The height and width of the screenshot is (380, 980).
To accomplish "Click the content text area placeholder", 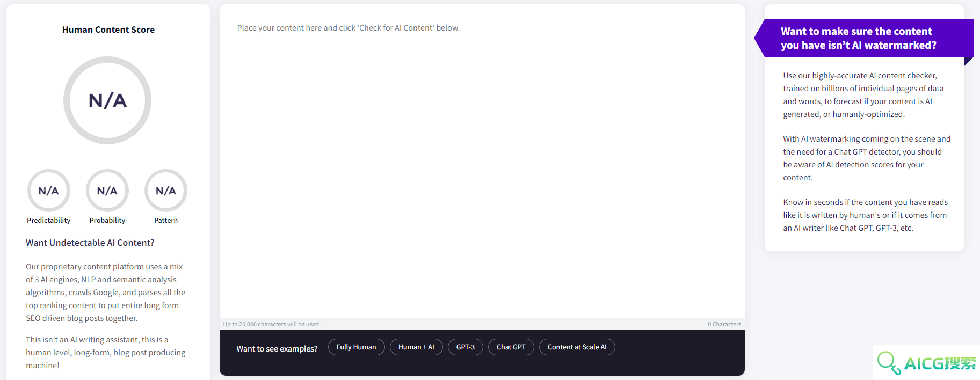I will [x=348, y=28].
